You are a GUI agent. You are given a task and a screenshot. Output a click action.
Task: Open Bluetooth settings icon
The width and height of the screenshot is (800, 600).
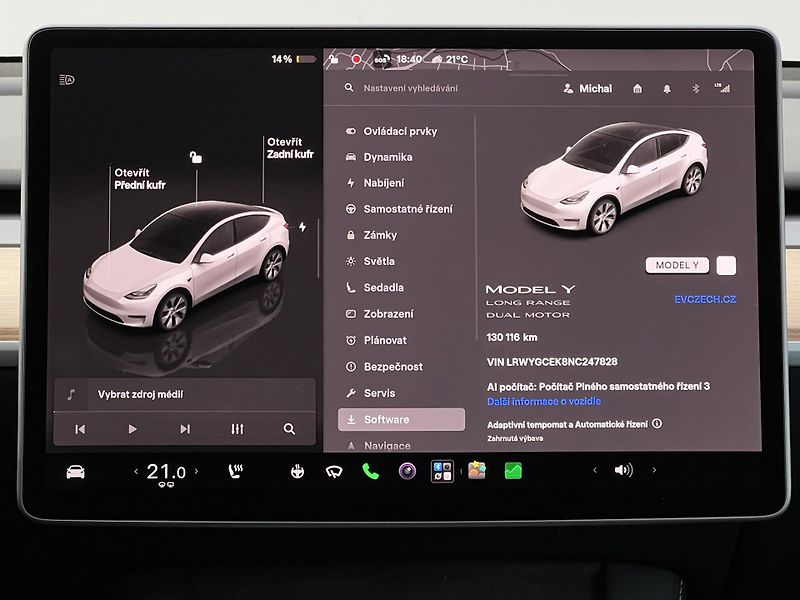(695, 89)
